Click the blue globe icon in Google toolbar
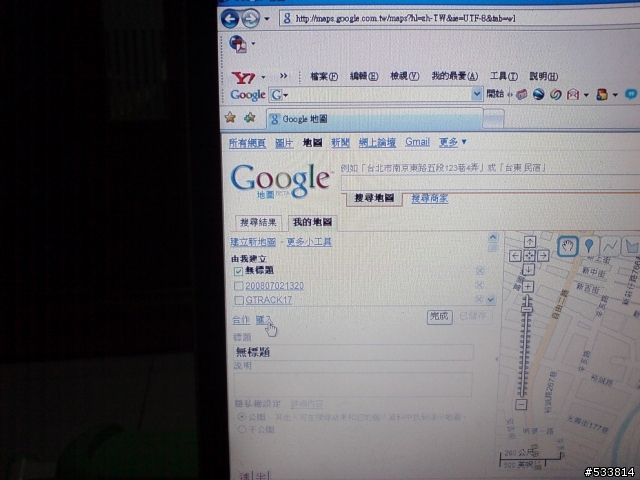The width and height of the screenshot is (640, 480). 538,95
